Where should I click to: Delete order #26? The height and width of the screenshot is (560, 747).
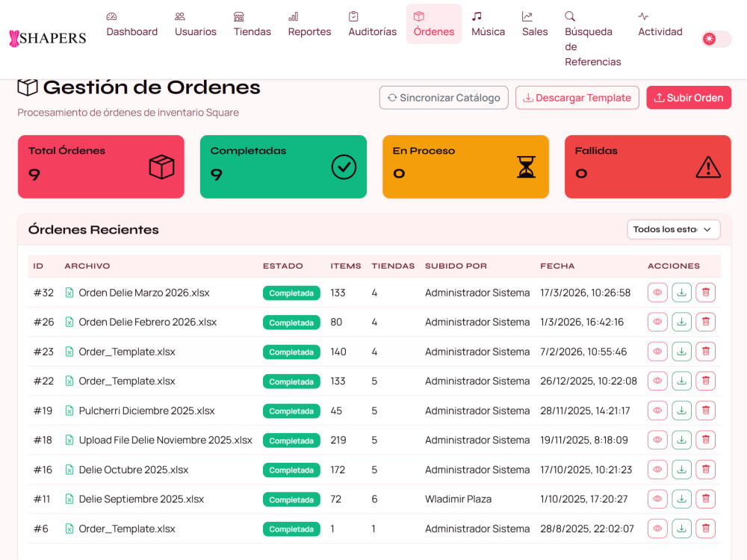pos(706,322)
